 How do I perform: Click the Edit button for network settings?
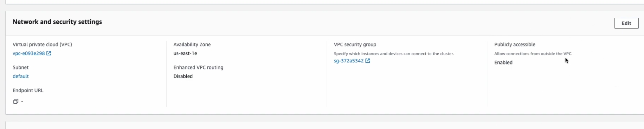coord(626,23)
